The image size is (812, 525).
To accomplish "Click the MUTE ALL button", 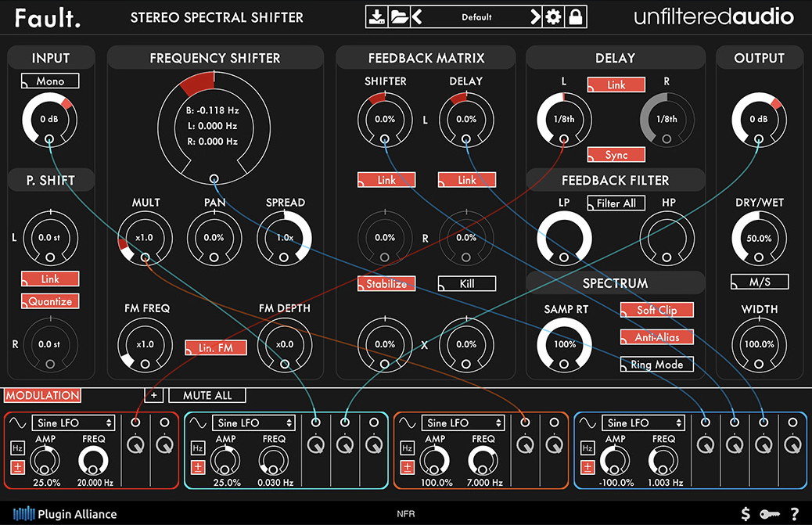I will [207, 395].
